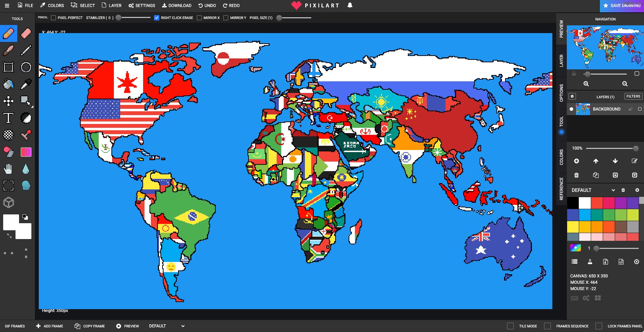Image resolution: width=644 pixels, height=332 pixels.
Task: Enable the Tile Mode checkbox
Action: tap(510, 326)
